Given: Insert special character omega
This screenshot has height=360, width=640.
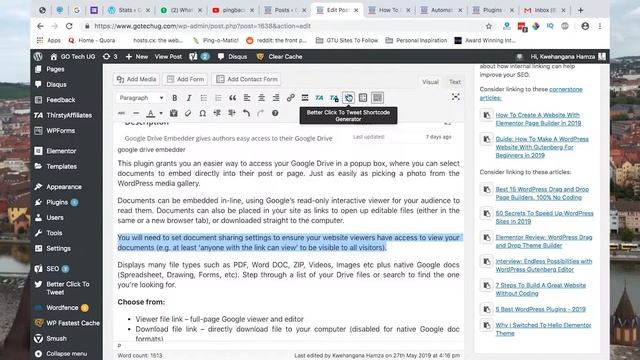Looking at the screenshot, I should pyautogui.click(x=202, y=113).
